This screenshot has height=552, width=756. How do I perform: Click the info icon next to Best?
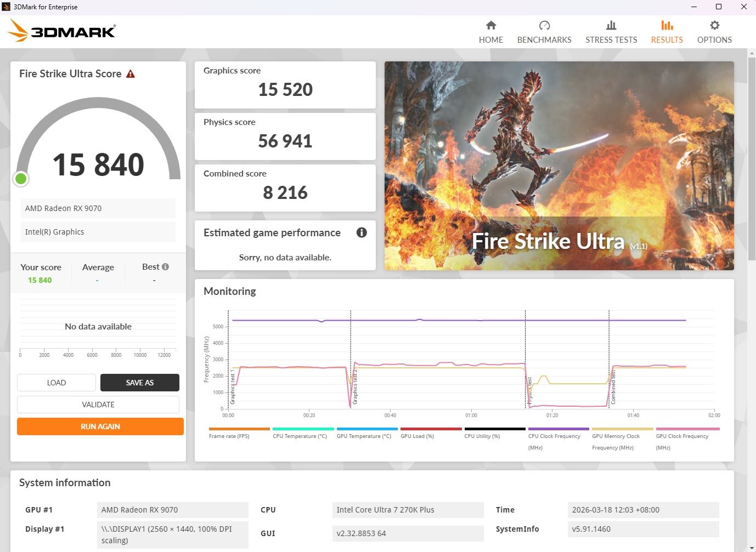point(166,267)
